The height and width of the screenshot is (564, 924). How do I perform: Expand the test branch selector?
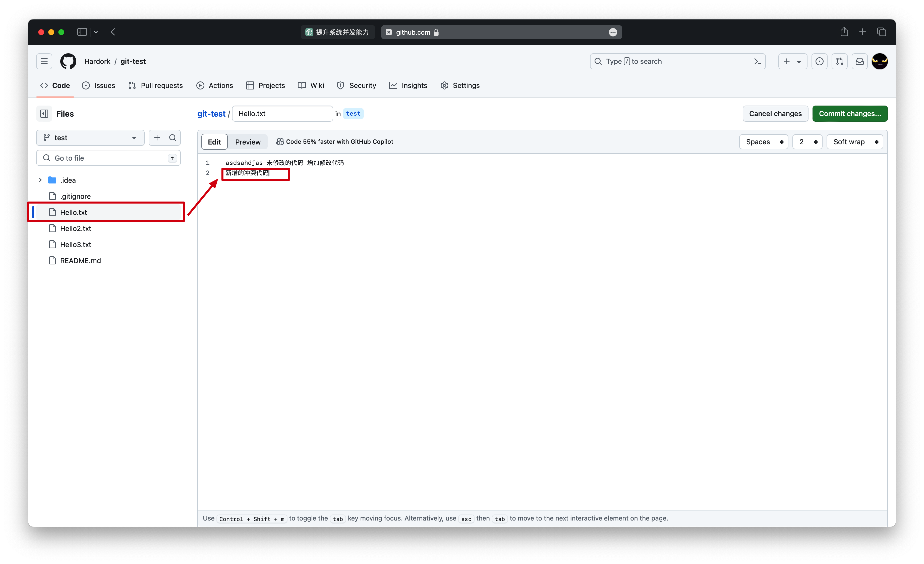tap(90, 138)
